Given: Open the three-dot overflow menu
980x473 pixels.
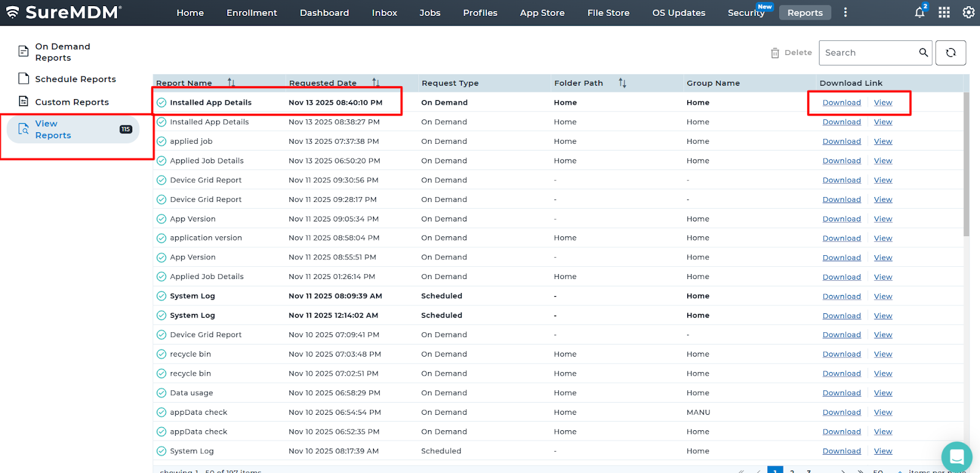Looking at the screenshot, I should (x=845, y=12).
